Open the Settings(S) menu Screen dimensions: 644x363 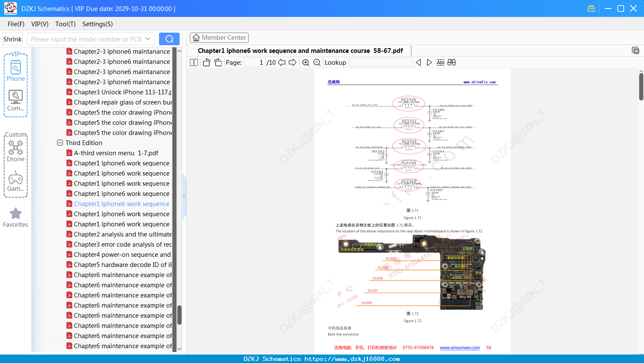[98, 24]
